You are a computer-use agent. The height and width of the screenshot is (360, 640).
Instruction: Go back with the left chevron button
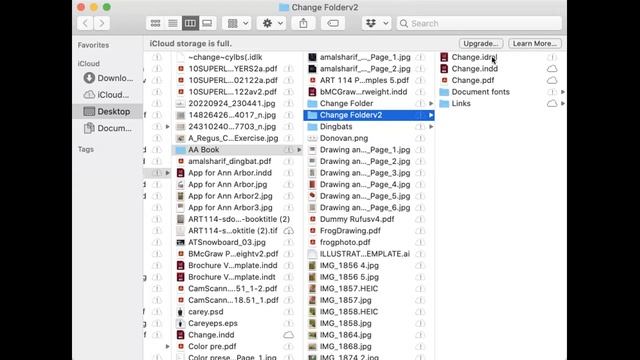click(85, 23)
